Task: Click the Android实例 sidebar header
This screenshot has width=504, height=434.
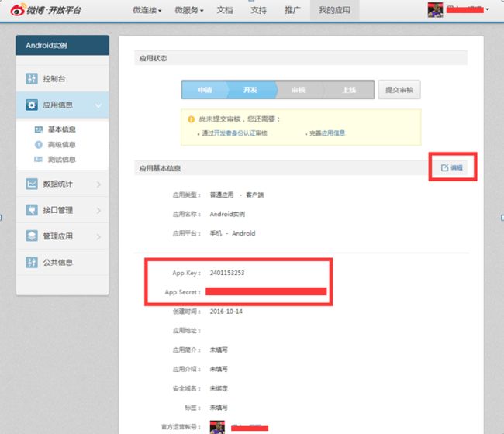Action: 62,45
